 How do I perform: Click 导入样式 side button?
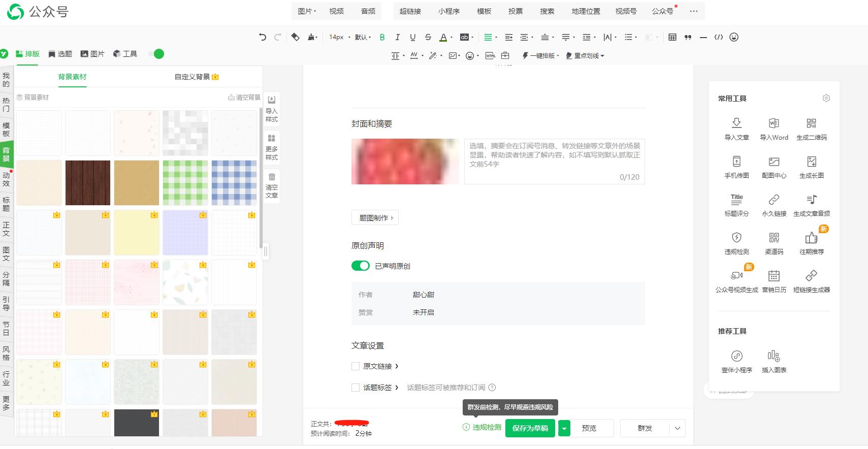(272, 109)
